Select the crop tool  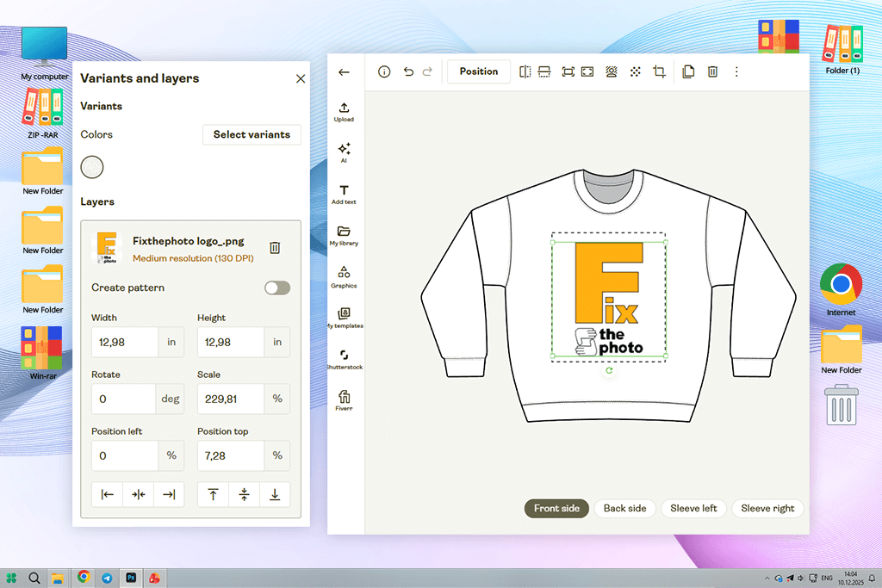659,71
